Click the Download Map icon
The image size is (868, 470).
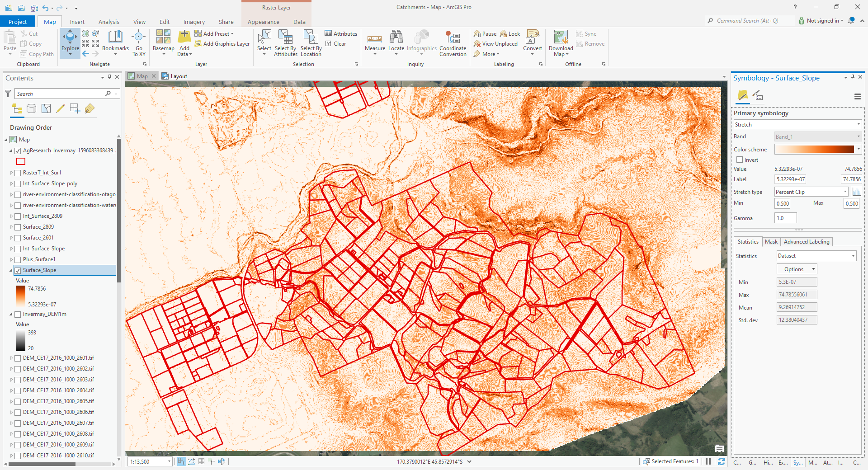pyautogui.click(x=560, y=40)
